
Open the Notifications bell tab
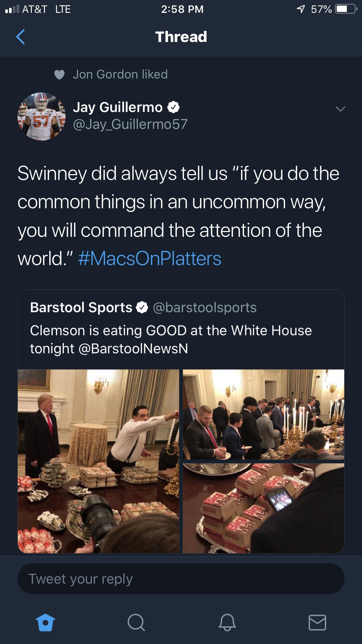tap(227, 622)
